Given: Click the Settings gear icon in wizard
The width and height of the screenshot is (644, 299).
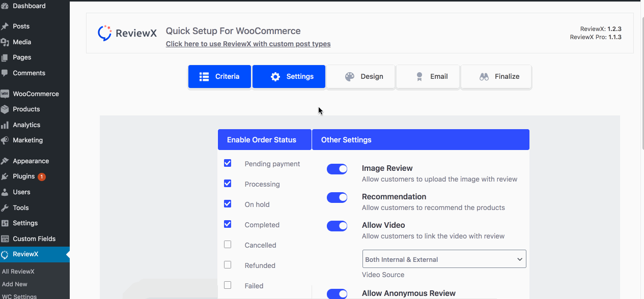Looking at the screenshot, I should pos(275,77).
